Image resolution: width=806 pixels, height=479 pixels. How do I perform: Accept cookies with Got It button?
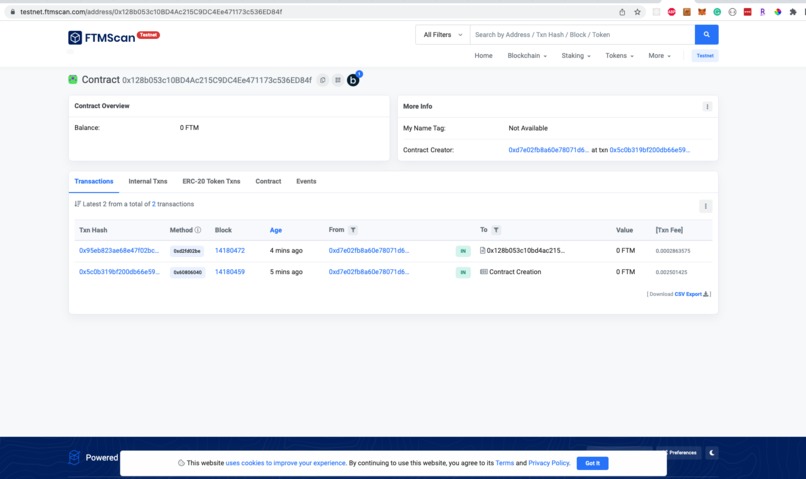click(x=592, y=463)
